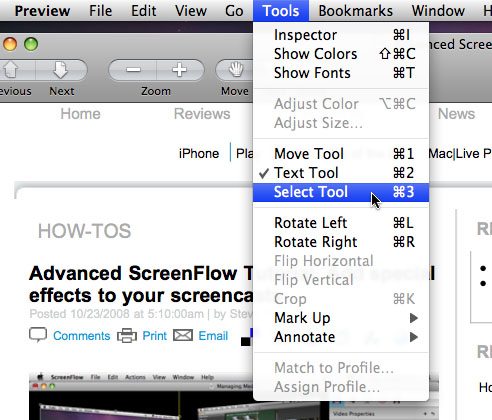Click the speech bubble comments icon

38,335
